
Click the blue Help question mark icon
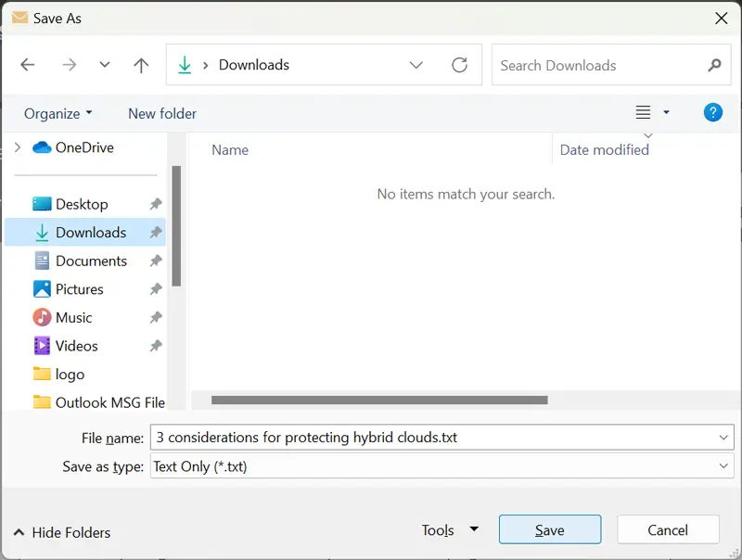point(712,112)
